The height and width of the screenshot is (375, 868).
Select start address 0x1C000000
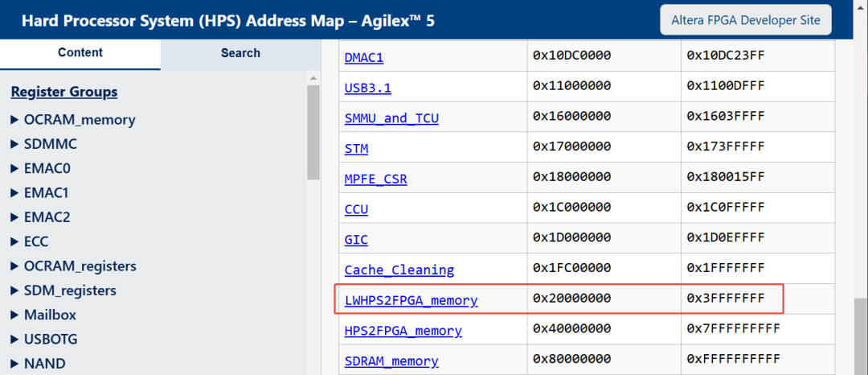572,208
